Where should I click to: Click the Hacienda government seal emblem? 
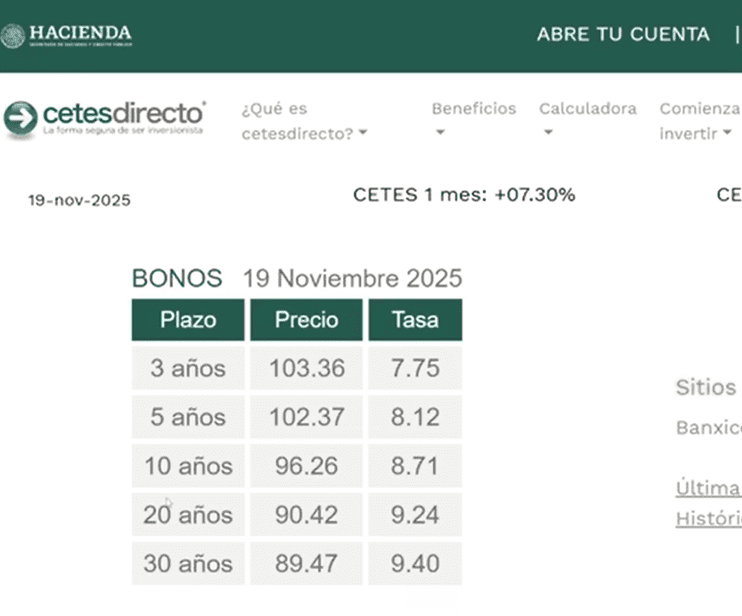pyautogui.click(x=13, y=36)
